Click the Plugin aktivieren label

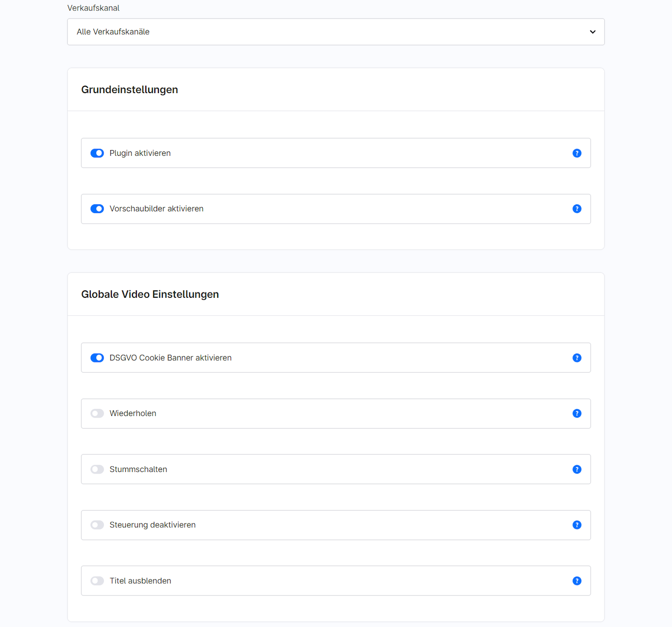pyautogui.click(x=140, y=153)
